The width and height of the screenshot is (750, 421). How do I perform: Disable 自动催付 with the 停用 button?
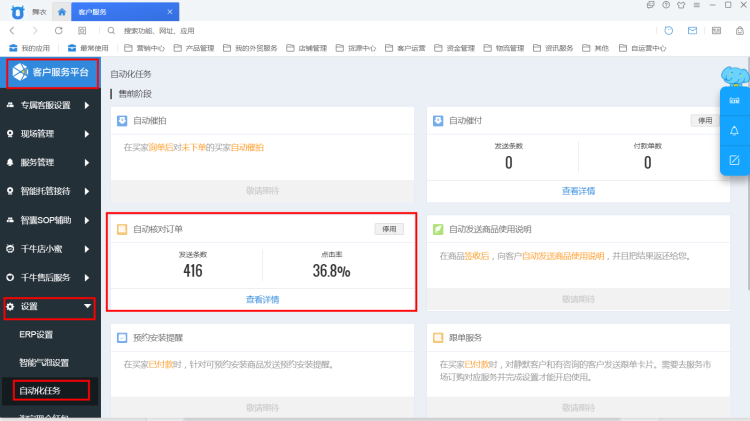tap(705, 120)
